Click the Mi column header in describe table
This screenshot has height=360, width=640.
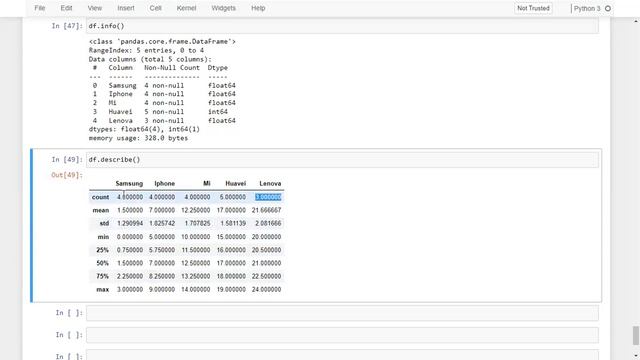pyautogui.click(x=207, y=184)
